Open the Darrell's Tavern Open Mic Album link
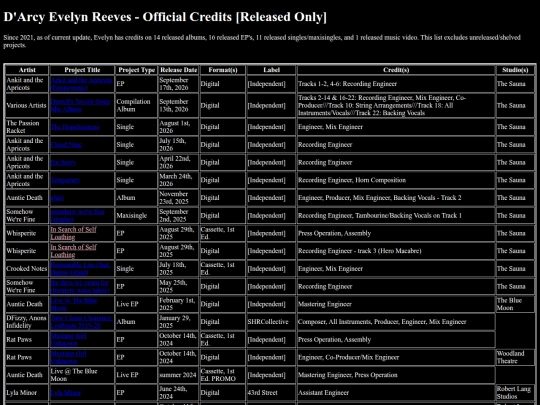This screenshot has width=540, height=405. point(80,105)
